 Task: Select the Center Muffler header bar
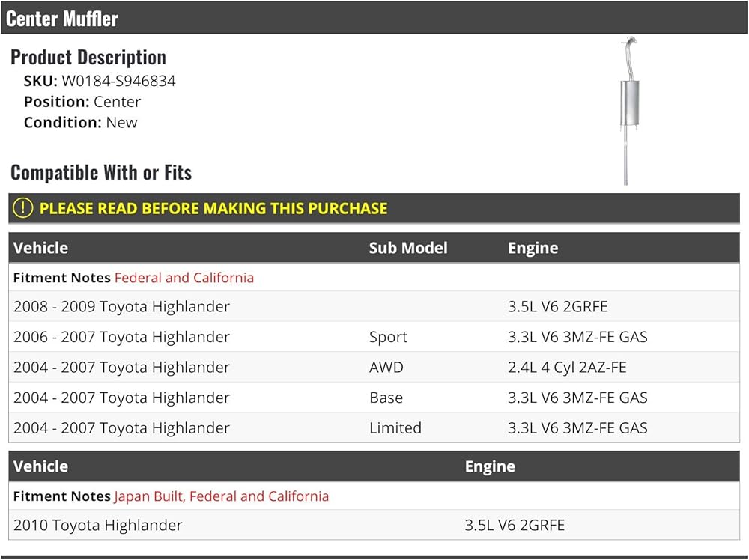(374, 18)
